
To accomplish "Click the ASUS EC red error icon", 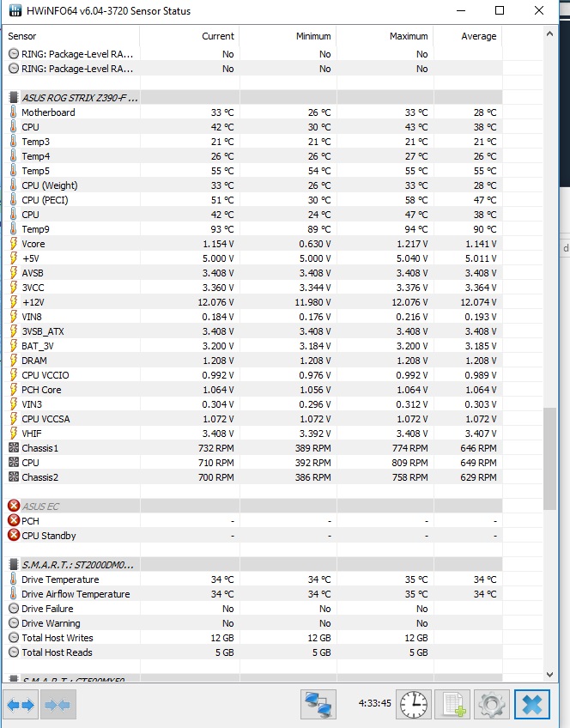I will click(14, 506).
